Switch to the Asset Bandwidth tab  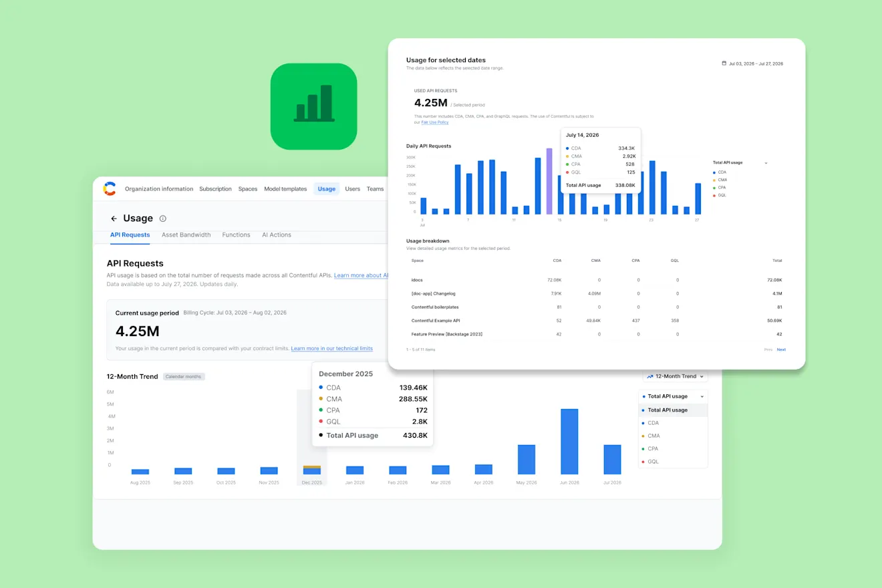click(x=186, y=235)
